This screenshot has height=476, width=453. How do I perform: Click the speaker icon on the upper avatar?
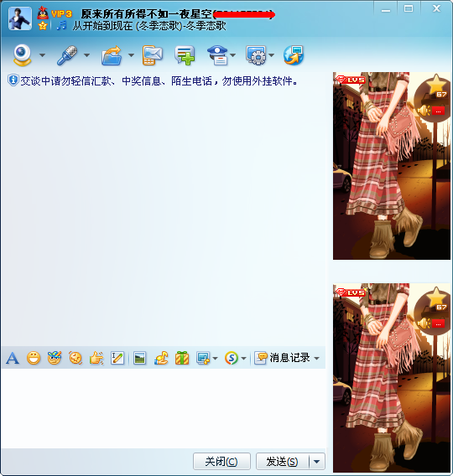tap(424, 111)
